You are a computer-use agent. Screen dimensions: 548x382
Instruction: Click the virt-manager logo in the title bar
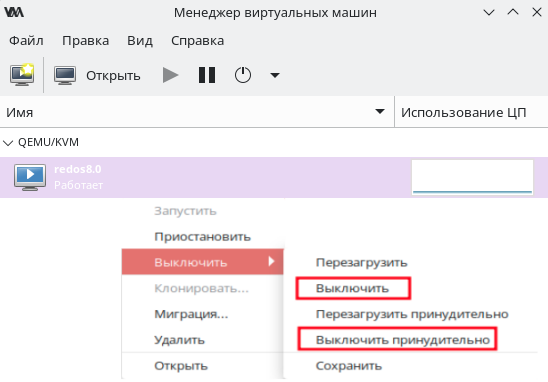pos(14,12)
